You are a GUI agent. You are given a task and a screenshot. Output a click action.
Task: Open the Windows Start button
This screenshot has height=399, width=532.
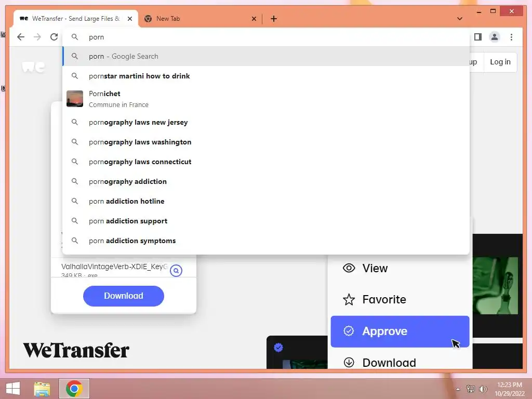pyautogui.click(x=13, y=389)
